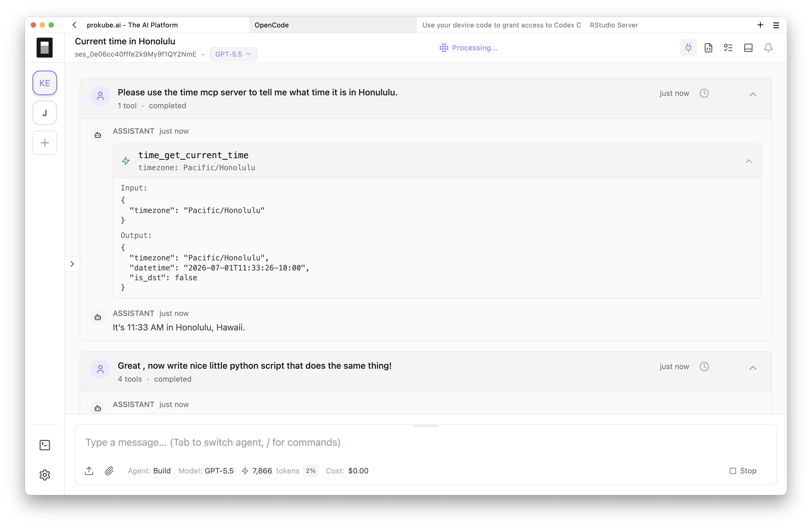The height and width of the screenshot is (528, 812).
Task: Click the Current time in Honolulu title
Action: [125, 41]
